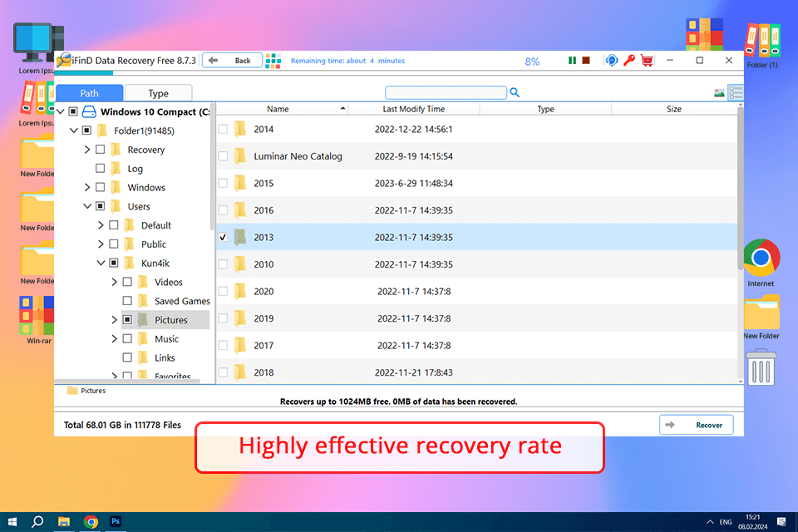Expand the Default user folder node

click(x=101, y=225)
